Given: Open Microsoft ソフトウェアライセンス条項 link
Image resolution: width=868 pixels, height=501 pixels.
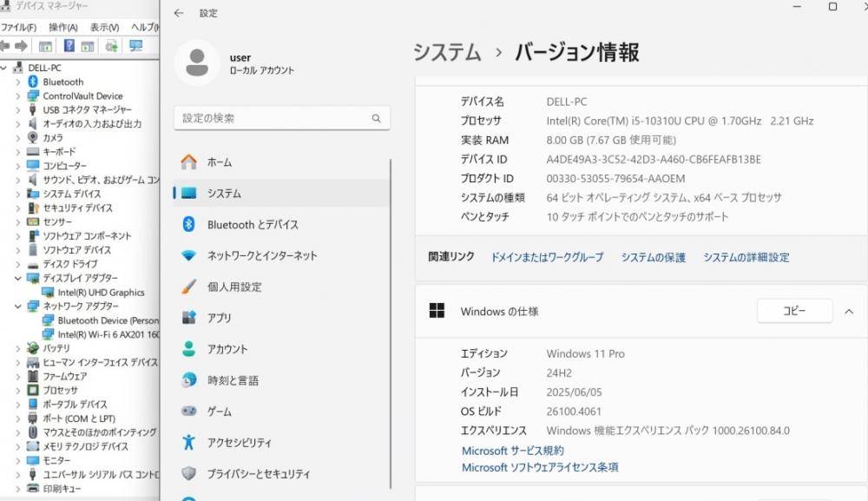Looking at the screenshot, I should (x=540, y=467).
